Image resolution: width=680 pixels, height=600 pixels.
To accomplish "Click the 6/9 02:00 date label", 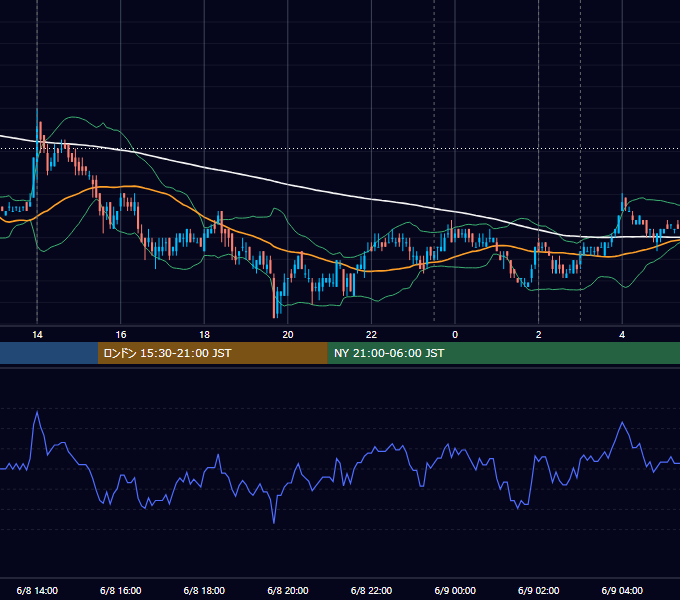I will pos(539,591).
